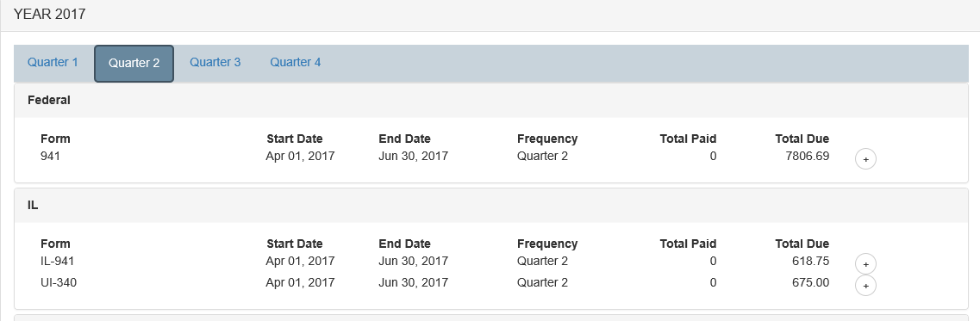980x321 pixels.
Task: Expand the UI-340 row plus icon
Action: click(x=865, y=286)
